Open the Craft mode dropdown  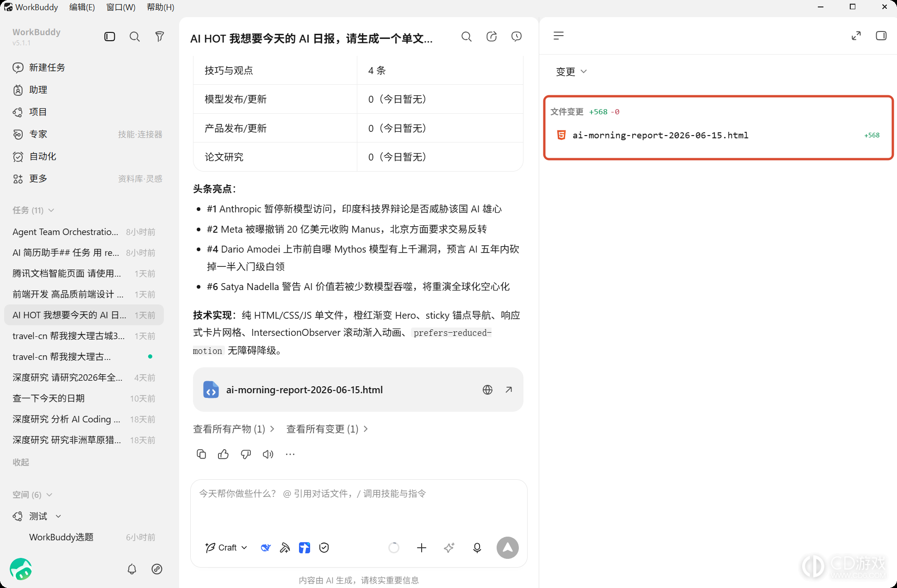(x=226, y=548)
